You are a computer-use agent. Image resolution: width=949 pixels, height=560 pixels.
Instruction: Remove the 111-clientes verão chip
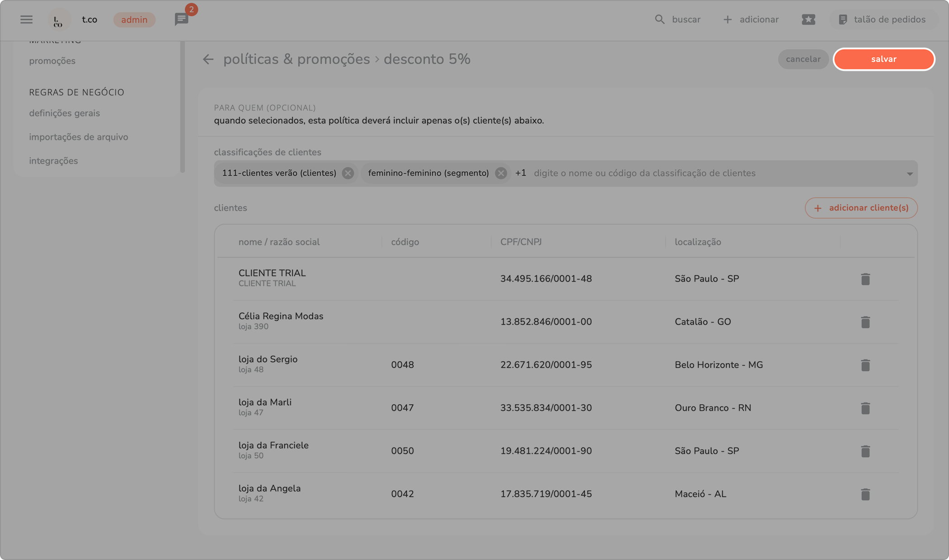pyautogui.click(x=348, y=173)
